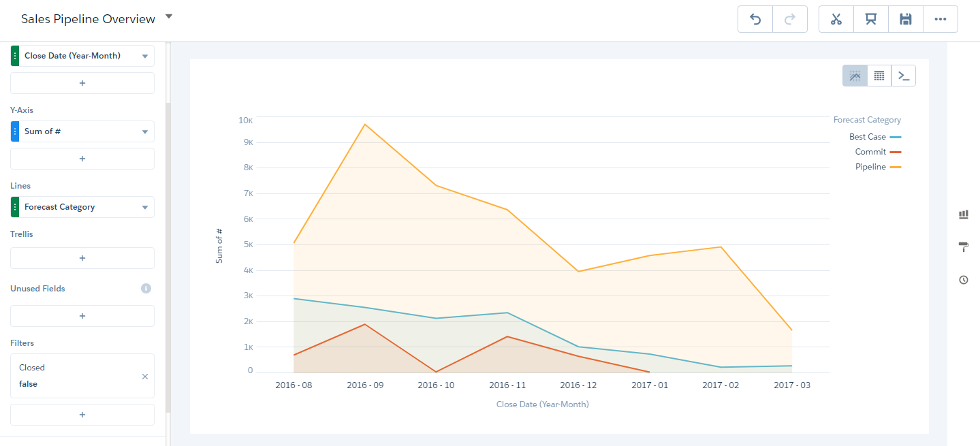The image size is (980, 446).
Task: Click the Unused Fields info icon
Action: click(x=146, y=289)
